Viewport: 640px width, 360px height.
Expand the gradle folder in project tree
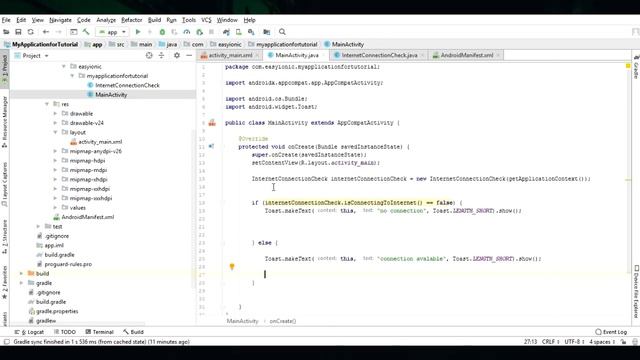pos(21,283)
